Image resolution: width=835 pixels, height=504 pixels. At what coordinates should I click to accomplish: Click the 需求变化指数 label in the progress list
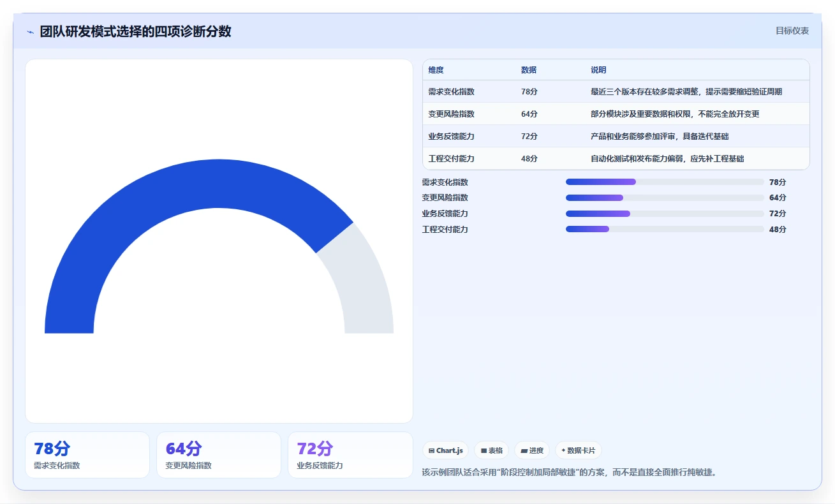(x=445, y=182)
